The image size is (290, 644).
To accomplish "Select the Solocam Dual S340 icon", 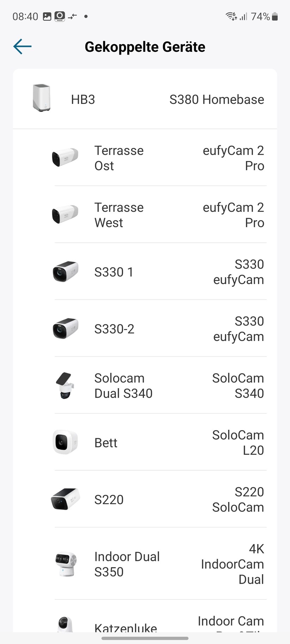I will pyautogui.click(x=66, y=385).
